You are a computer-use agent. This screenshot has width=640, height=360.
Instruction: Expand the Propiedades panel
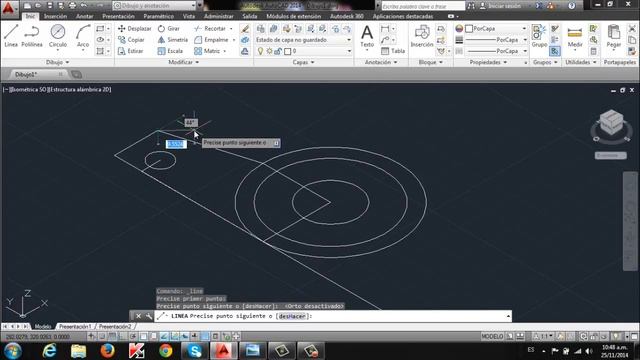(x=488, y=62)
